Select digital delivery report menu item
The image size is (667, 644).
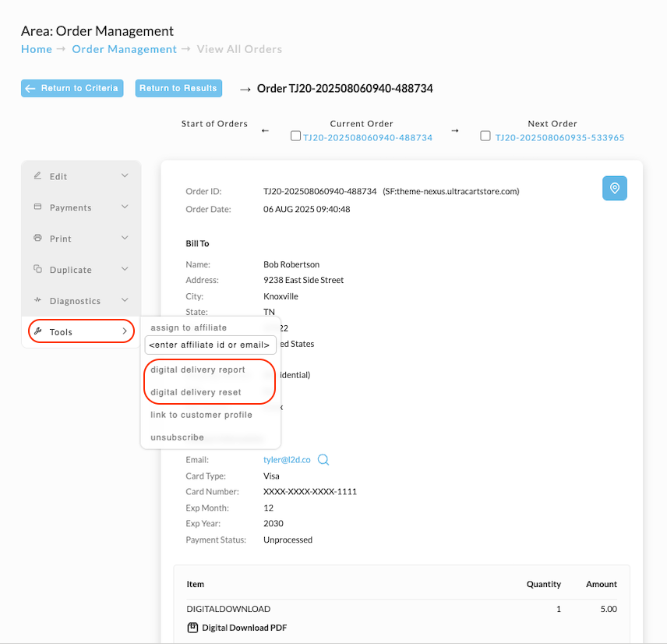point(198,370)
